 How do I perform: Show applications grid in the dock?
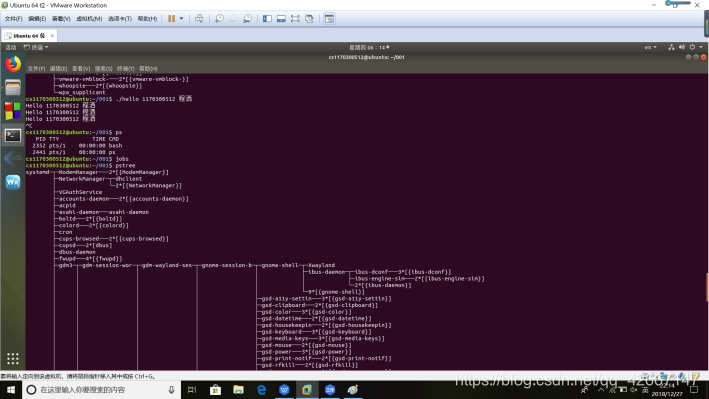(13, 358)
